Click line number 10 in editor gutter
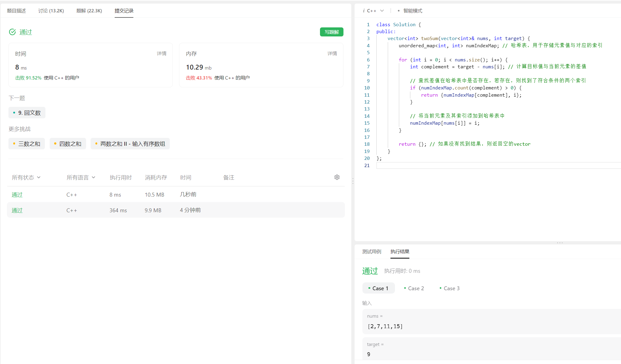 pos(367,88)
